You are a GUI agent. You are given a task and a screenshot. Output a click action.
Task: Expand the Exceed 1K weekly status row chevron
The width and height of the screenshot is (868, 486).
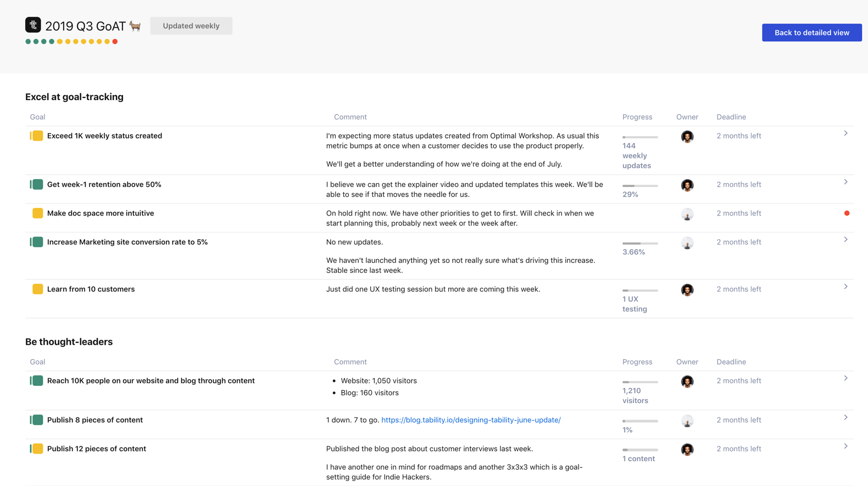(845, 133)
